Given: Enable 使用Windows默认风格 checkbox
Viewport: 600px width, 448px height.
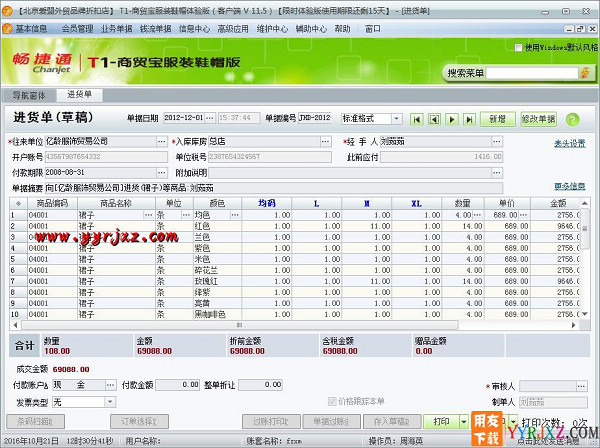Looking at the screenshot, I should tap(518, 48).
